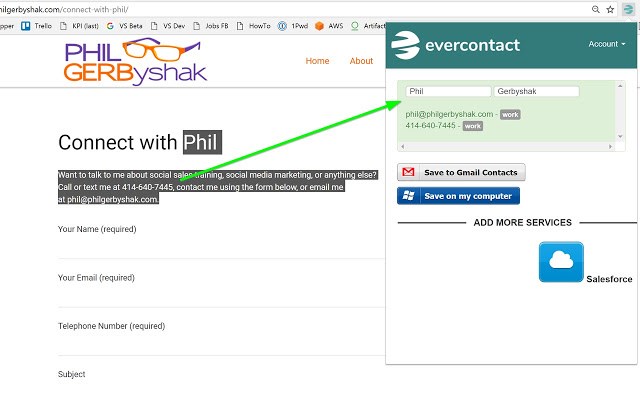Click the browser address bar URL
Image resolution: width=640 pixels, height=400 pixels.
coord(64,9)
